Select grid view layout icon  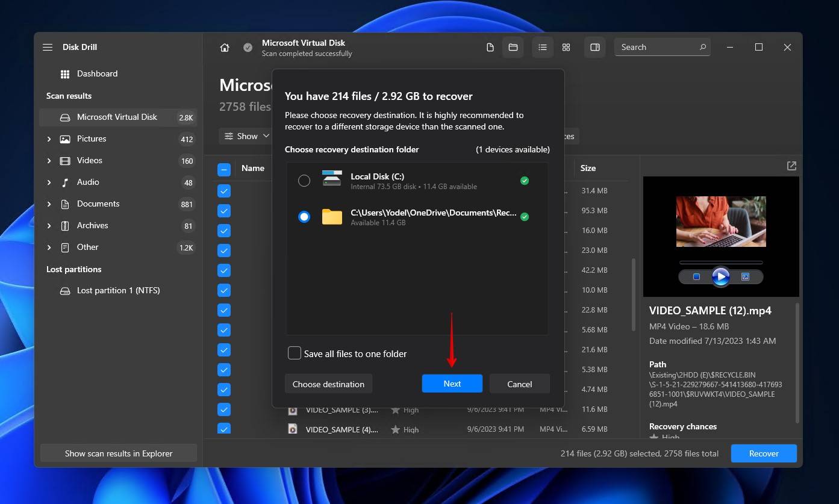[x=566, y=47]
